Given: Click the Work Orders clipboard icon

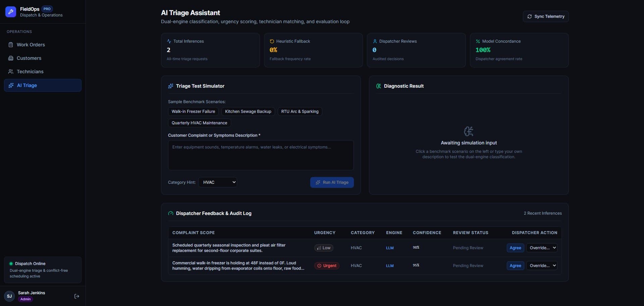Looking at the screenshot, I should (11, 45).
